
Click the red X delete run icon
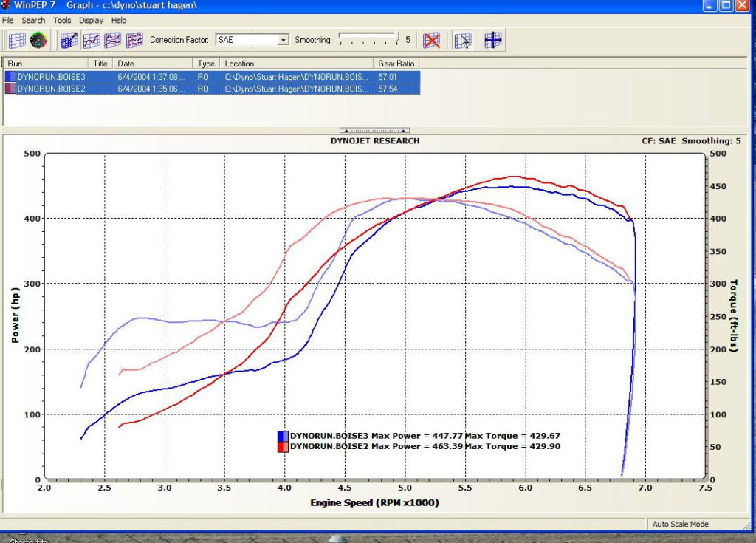pos(432,40)
